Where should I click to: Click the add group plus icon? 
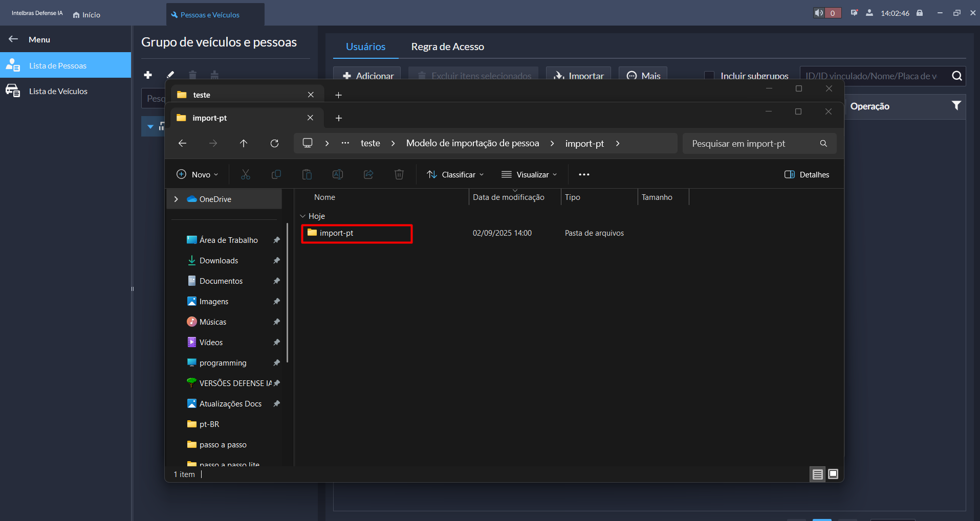click(148, 75)
